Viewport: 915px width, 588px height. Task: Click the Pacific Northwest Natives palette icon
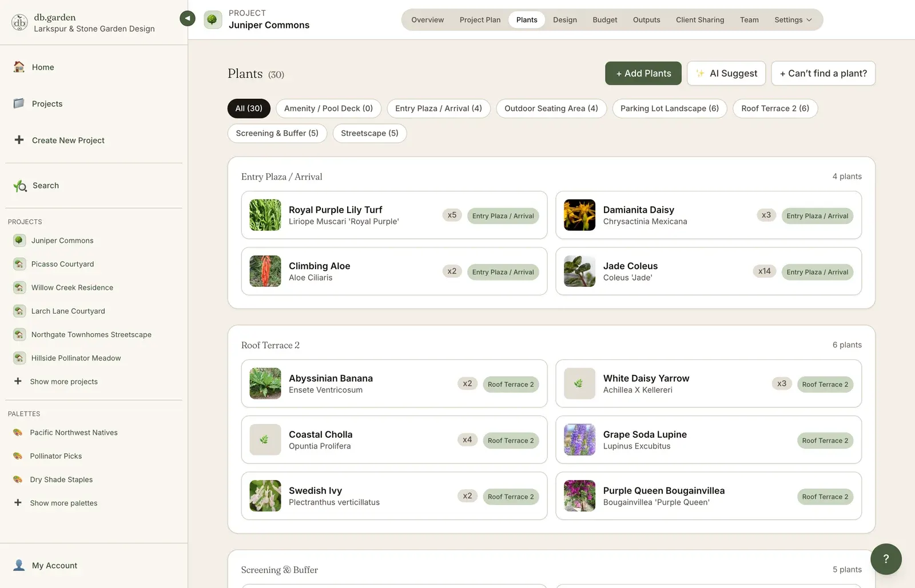click(18, 433)
